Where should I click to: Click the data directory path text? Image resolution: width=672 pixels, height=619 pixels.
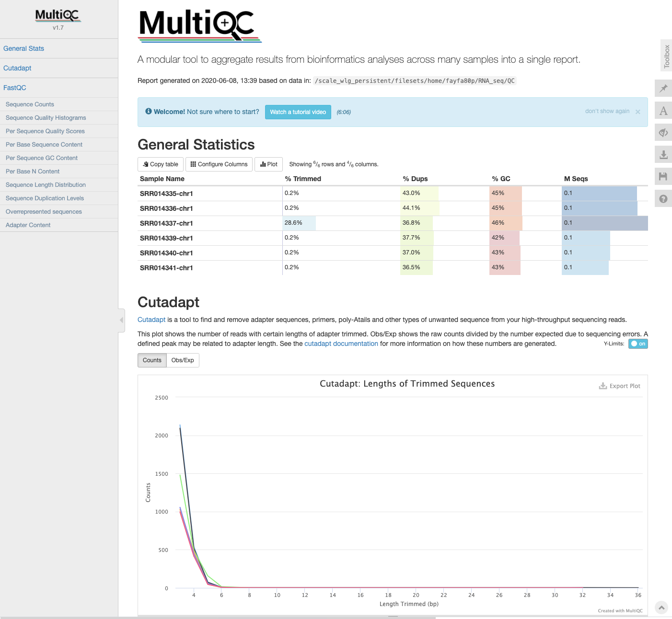(415, 80)
